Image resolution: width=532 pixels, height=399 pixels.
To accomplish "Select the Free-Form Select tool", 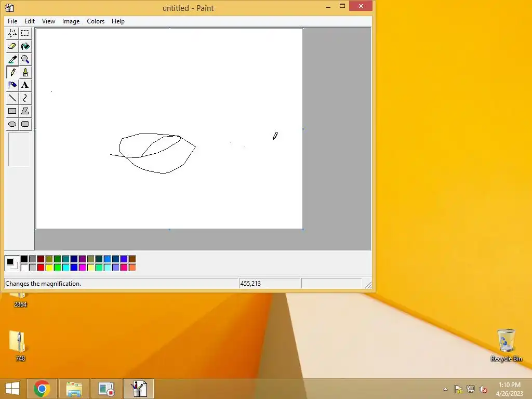I will (12, 33).
